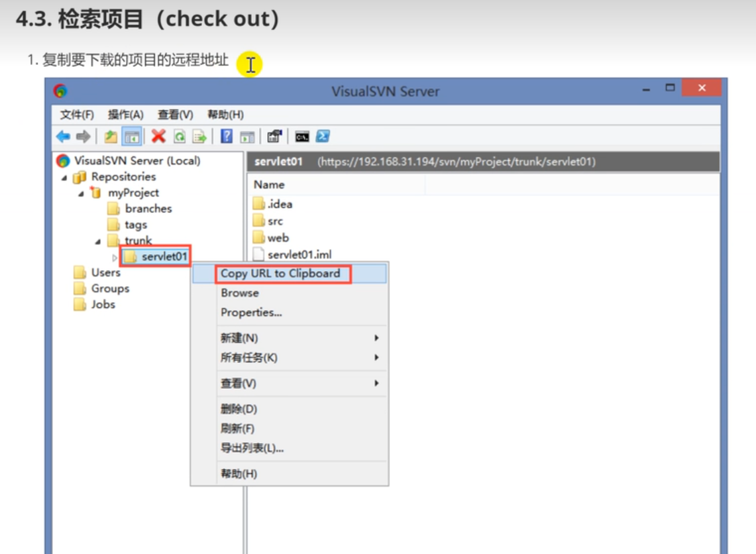Viewport: 756px width, 554px height.
Task: Maximize the VisualSVN Server window
Action: click(x=670, y=87)
